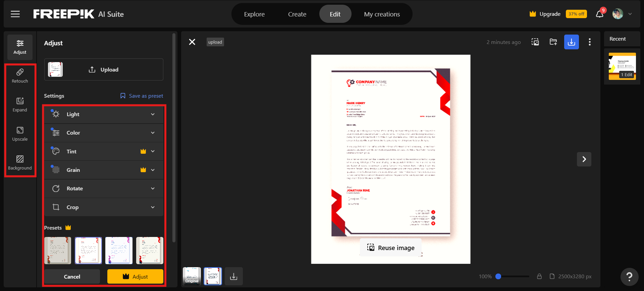This screenshot has height=291, width=644.
Task: Select the Adjust tool in sidebar
Action: coord(20,47)
